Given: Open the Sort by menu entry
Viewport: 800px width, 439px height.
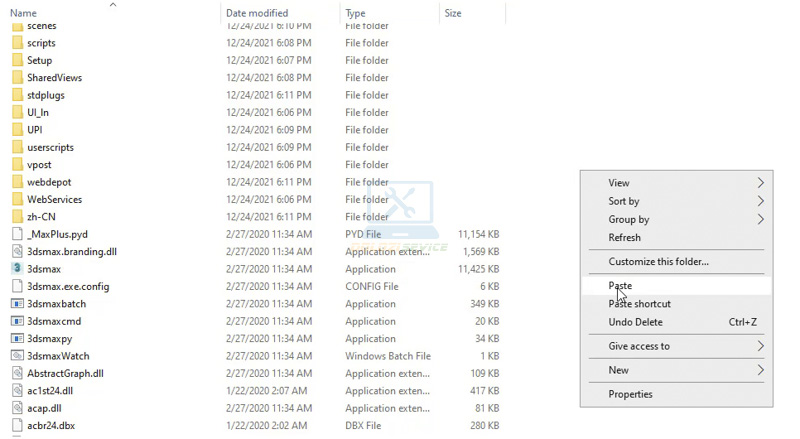Looking at the screenshot, I should tap(676, 201).
